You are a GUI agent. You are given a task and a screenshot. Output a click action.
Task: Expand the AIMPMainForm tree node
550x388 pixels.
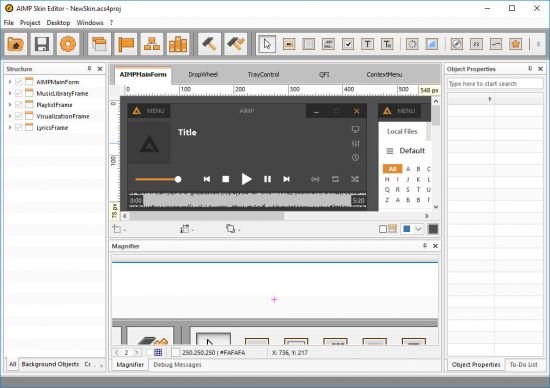pos(10,82)
